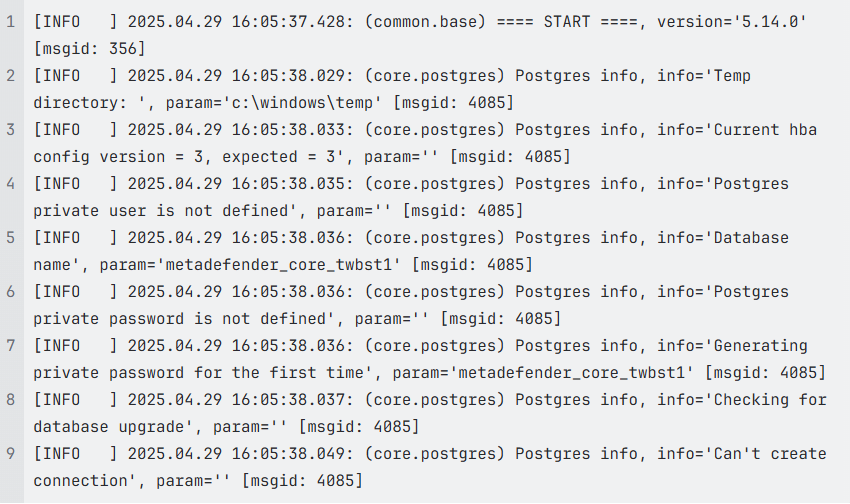
Task: Click line number 6 in the gutter
Action: 11,292
